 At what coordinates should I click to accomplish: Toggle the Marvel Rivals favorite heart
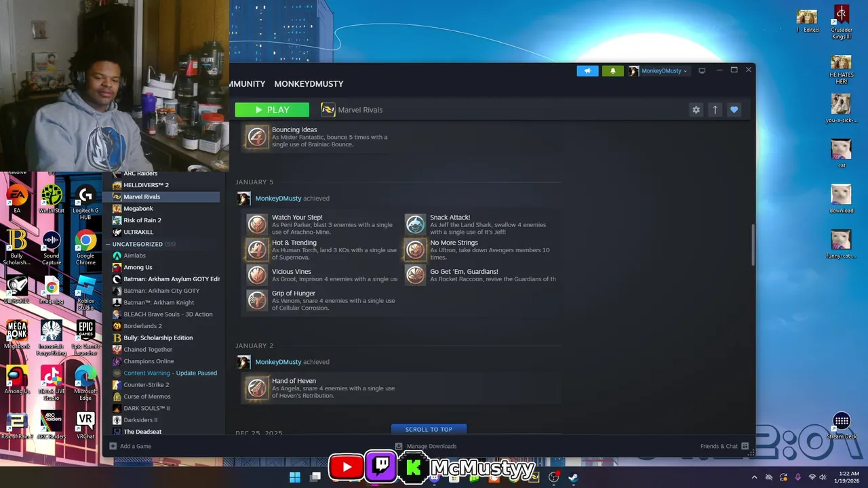coord(734,110)
